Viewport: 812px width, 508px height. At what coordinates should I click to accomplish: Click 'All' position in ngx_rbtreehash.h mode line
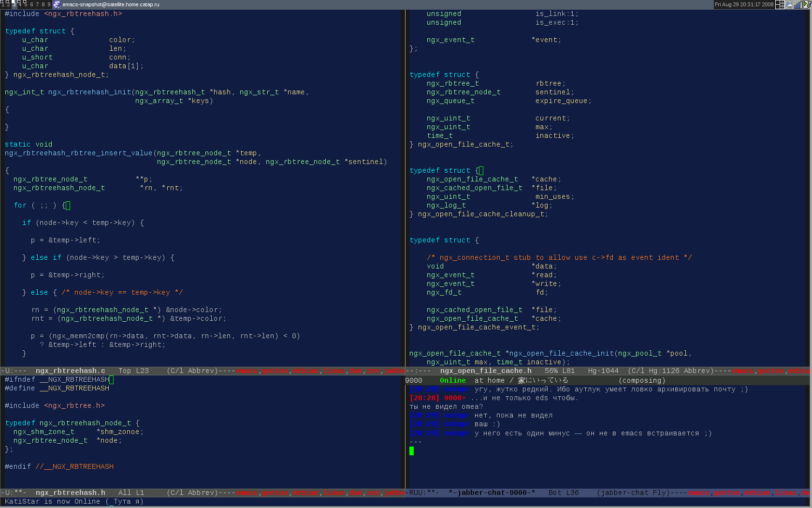(125, 493)
